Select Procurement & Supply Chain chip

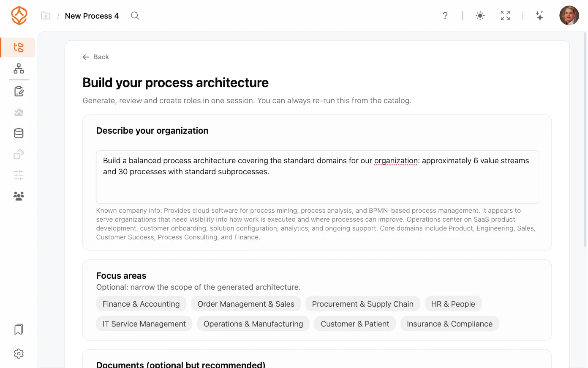pyautogui.click(x=362, y=304)
